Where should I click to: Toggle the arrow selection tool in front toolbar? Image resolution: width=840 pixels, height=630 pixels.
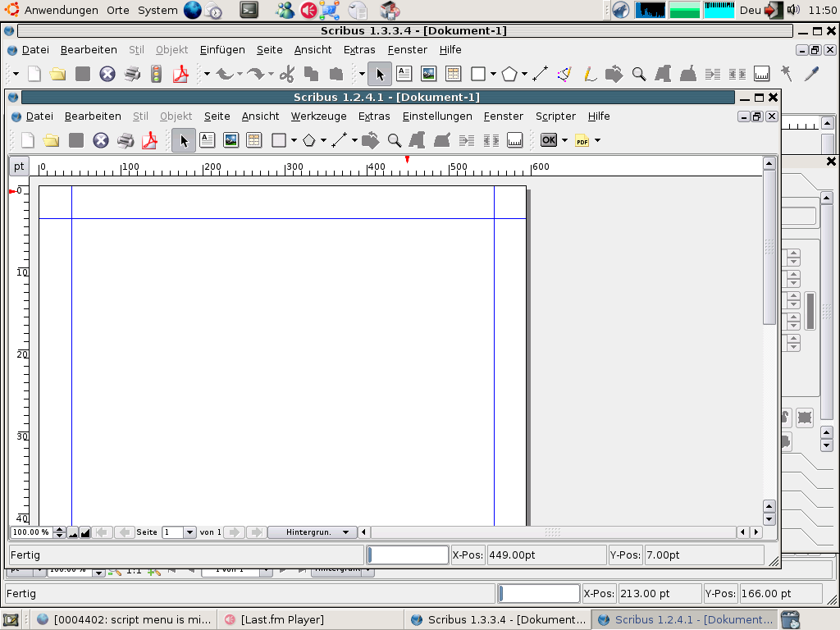(x=184, y=140)
